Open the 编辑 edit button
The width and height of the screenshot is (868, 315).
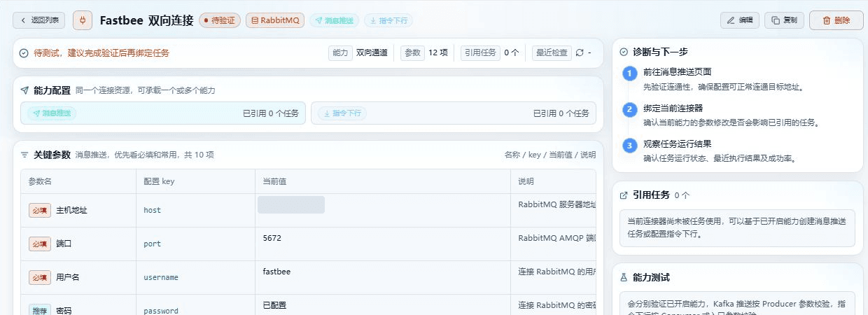coord(739,20)
